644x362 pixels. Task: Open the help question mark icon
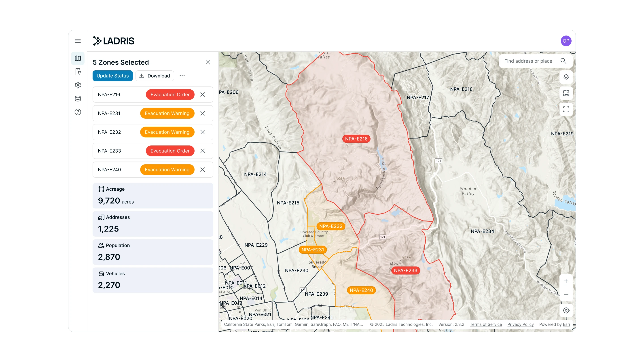[78, 112]
